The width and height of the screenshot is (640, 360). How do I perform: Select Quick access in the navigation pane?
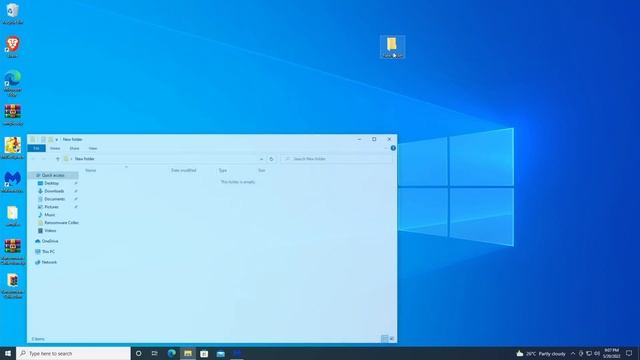(53, 175)
